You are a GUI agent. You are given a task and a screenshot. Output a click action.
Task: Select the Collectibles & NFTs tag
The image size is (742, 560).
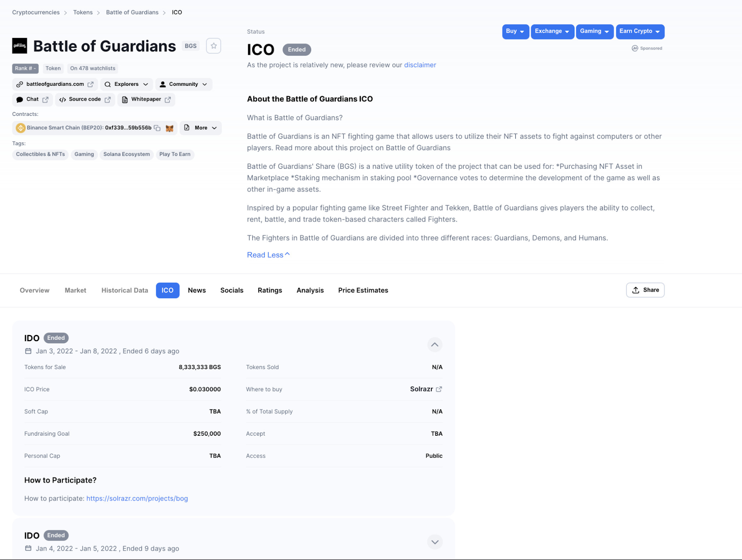[x=40, y=154]
